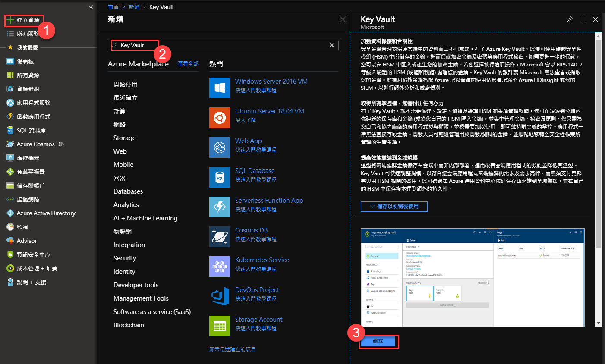Select the 函數應用程式 lightning icon
Screen dimensions: 605x364
(x=10, y=116)
